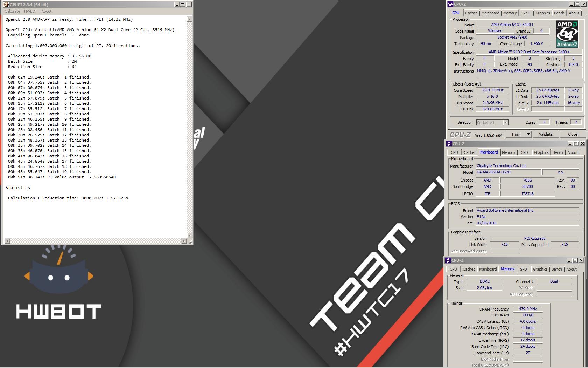Open About tab in Memory CPU-Z window

(572, 269)
